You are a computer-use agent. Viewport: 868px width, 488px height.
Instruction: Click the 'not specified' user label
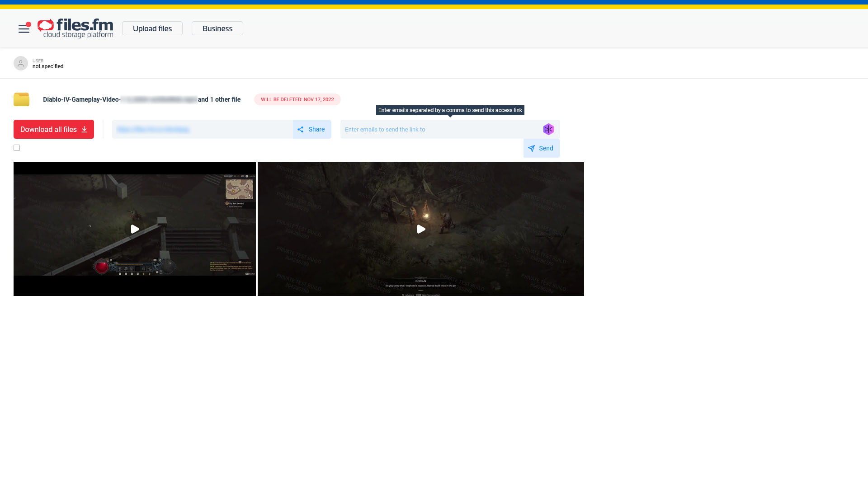48,66
